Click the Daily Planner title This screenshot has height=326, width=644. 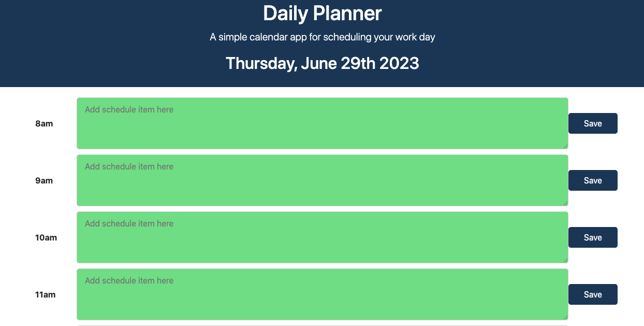click(x=322, y=13)
